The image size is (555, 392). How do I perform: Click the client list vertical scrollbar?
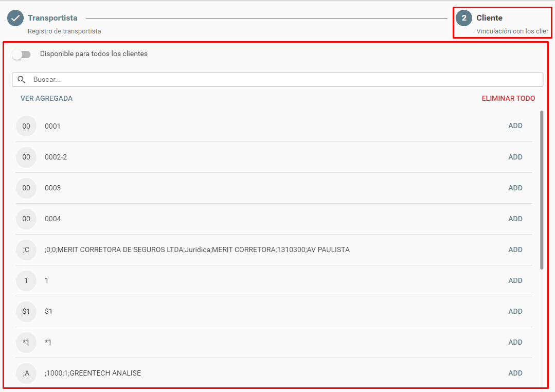tap(542, 190)
